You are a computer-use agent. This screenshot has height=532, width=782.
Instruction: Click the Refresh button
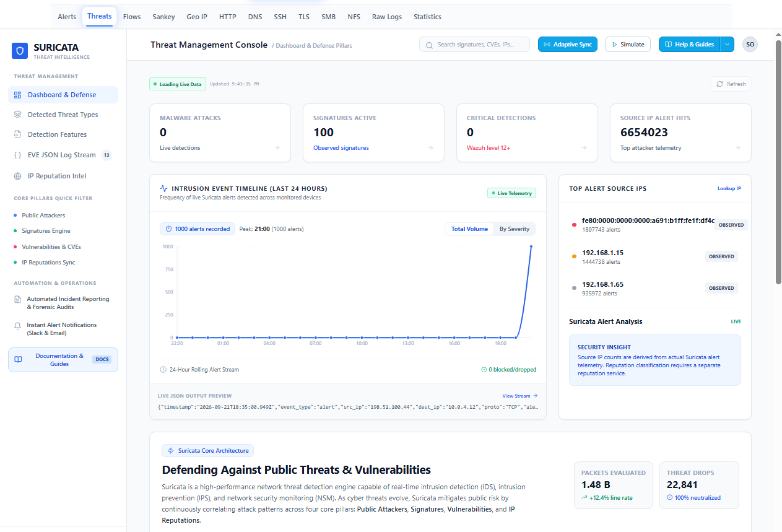click(x=731, y=84)
